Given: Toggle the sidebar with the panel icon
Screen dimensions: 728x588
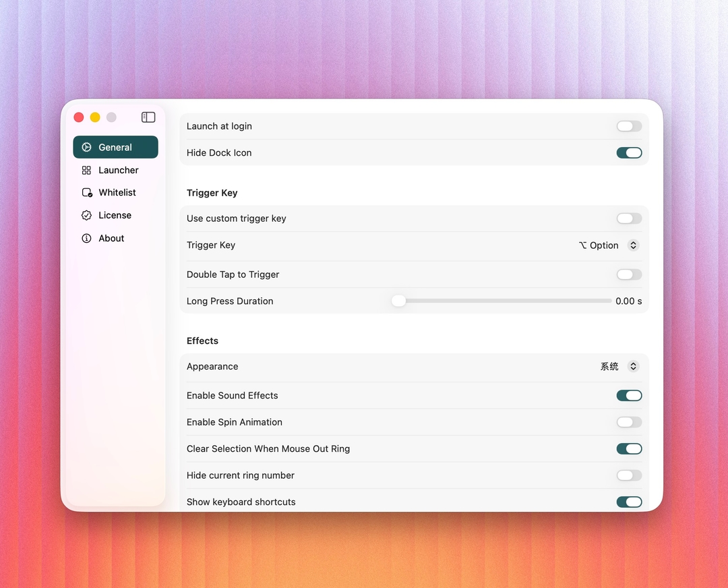Looking at the screenshot, I should point(148,117).
